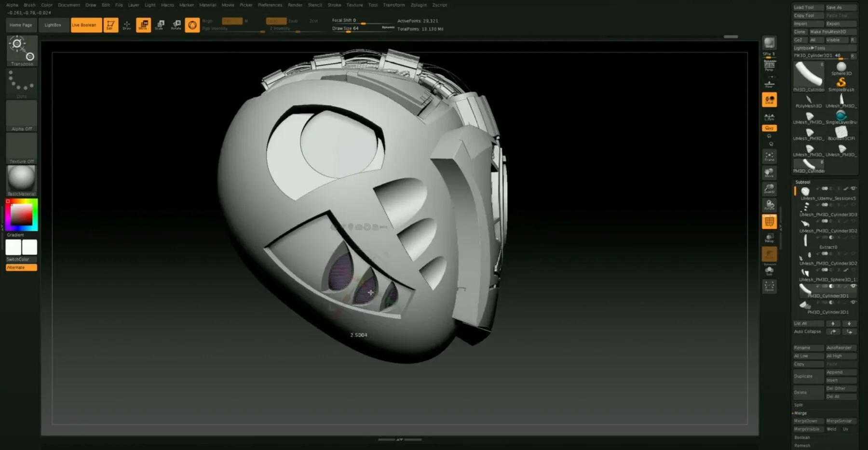Click the Draw mode icon
Screen dimensions: 868x450
point(127,25)
